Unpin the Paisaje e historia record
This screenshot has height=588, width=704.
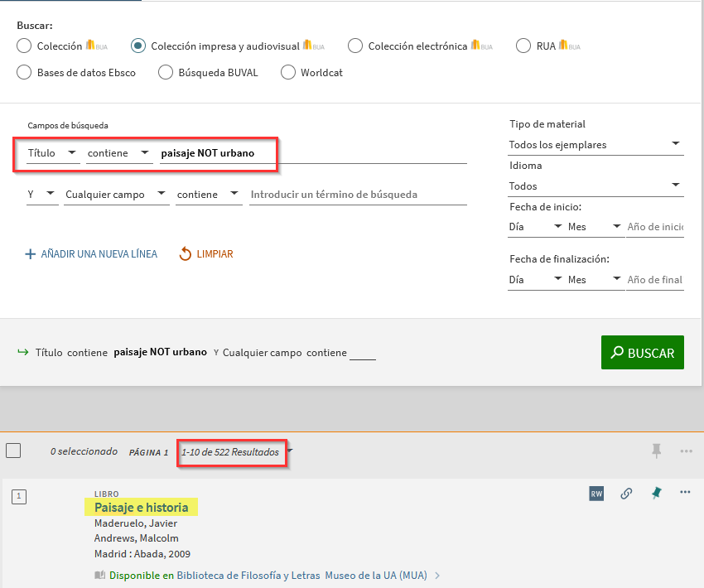click(x=656, y=493)
